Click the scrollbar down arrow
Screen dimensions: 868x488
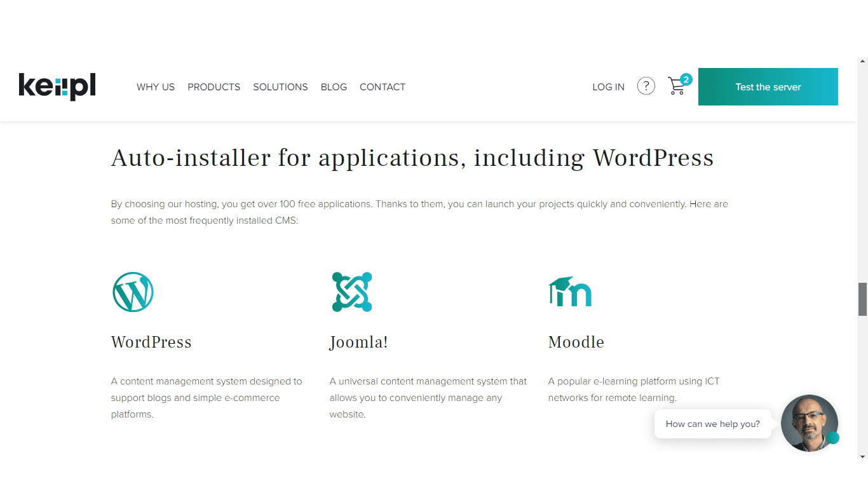tap(862, 456)
